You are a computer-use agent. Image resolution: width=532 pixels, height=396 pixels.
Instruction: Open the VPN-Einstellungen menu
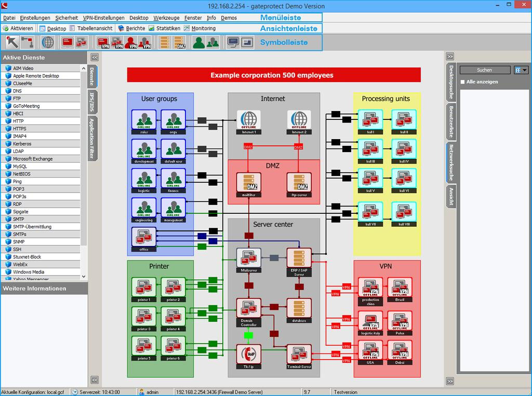click(103, 18)
